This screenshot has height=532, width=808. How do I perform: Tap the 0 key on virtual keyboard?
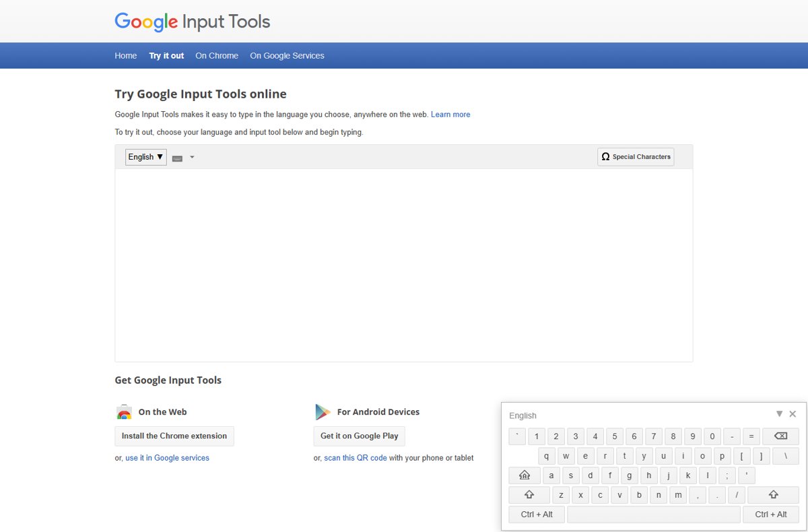712,436
